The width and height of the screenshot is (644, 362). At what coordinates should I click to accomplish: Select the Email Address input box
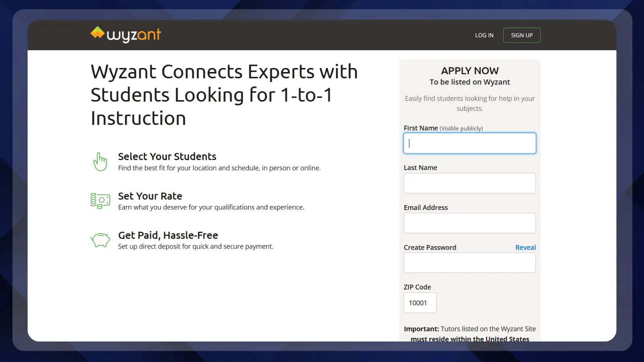(470, 223)
